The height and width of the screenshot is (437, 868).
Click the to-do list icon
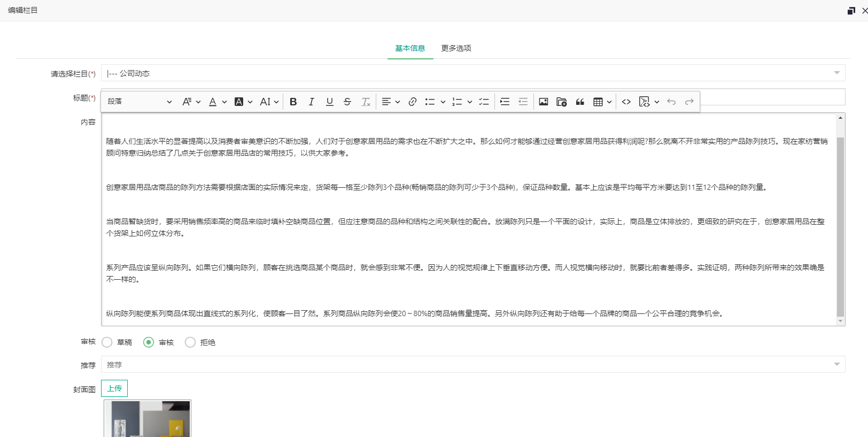click(484, 102)
